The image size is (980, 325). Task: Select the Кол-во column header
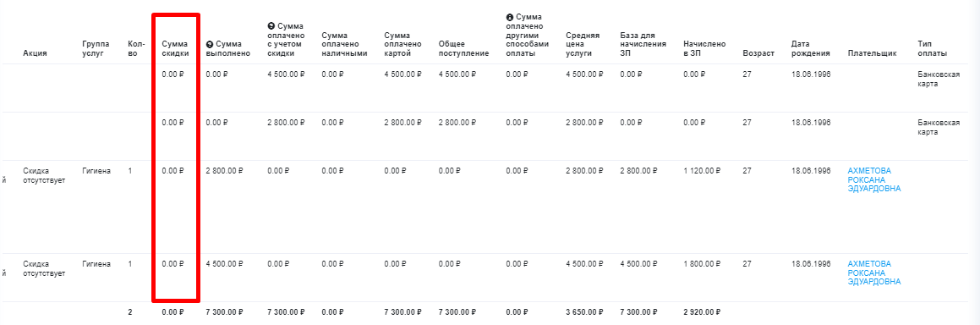point(136,49)
